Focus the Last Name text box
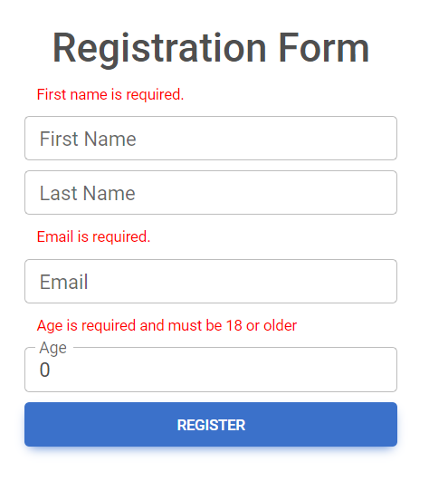The height and width of the screenshot is (481, 448). (x=211, y=192)
